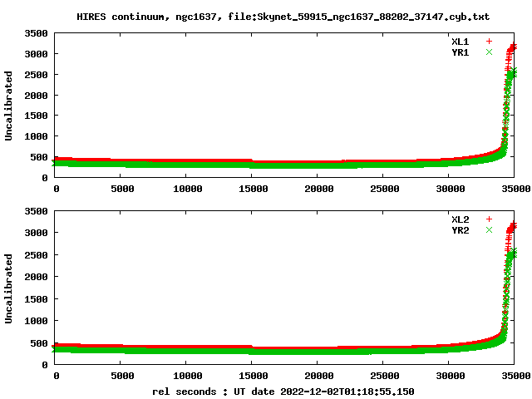Click bottom plot y-axis value 1500
The image size is (532, 399).
36,299
